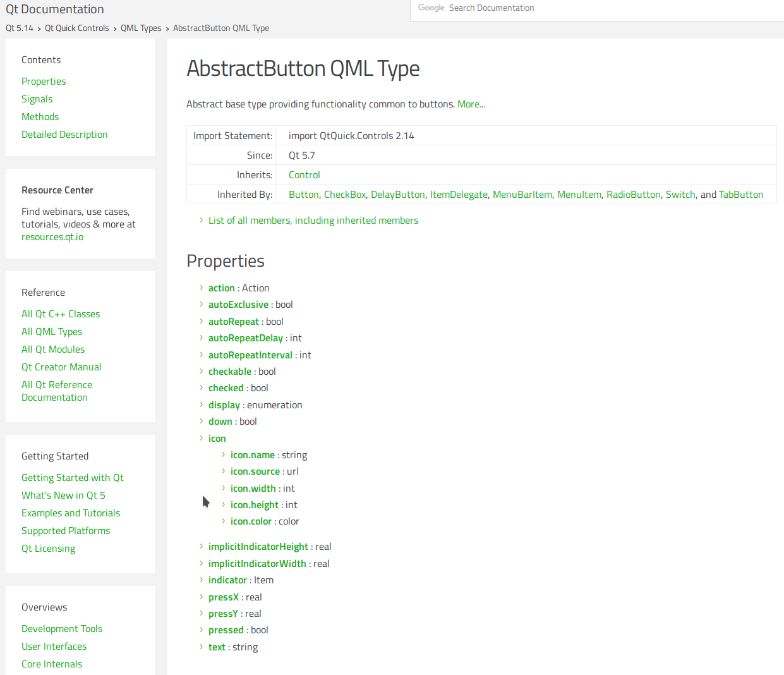Image resolution: width=784 pixels, height=675 pixels.
Task: Open the Qt 5.14 breadcrumb
Action: (20, 28)
